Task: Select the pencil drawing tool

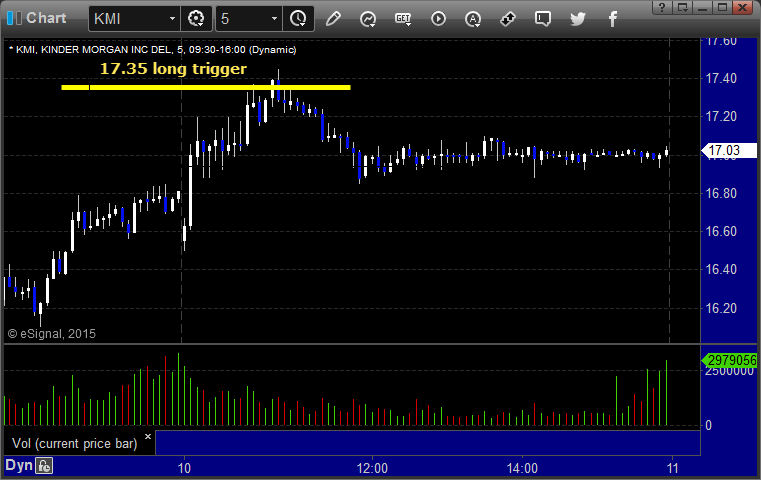Action: 333,19
